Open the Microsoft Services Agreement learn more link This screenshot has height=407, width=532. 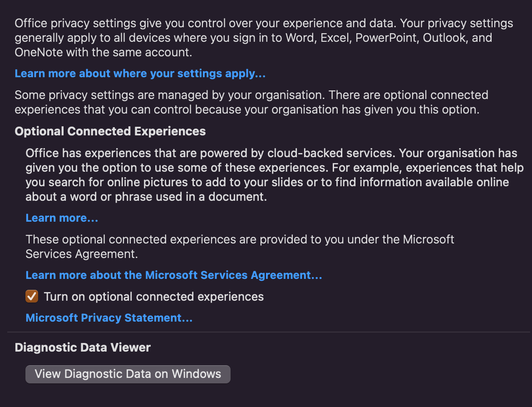tap(174, 275)
